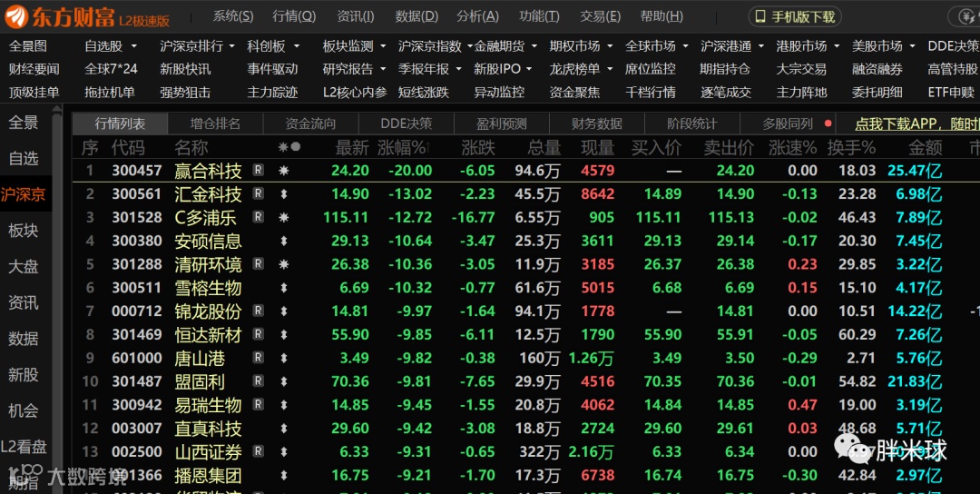Select stock code 300561
980x494 pixels.
coord(137,193)
